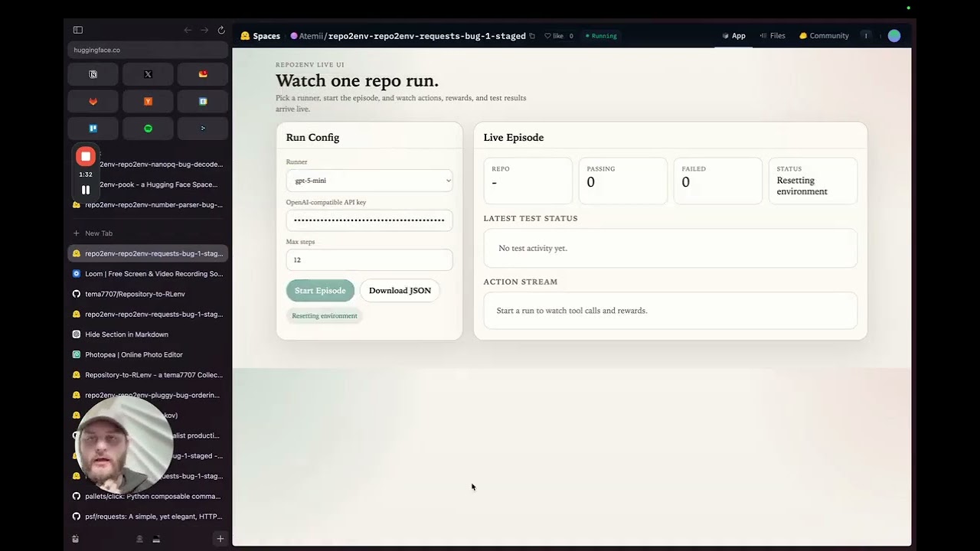Switch to Photopea Online Photo Editor tab
980x551 pixels.
coord(148,355)
